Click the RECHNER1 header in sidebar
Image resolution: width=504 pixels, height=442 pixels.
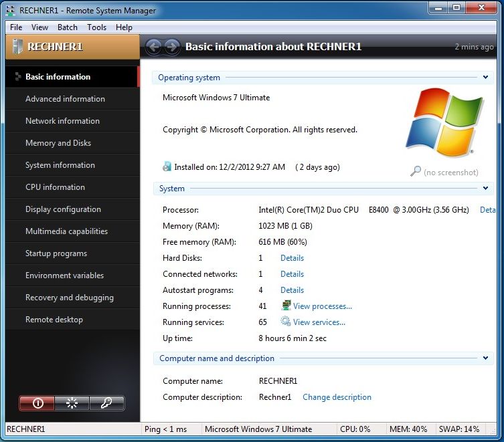(72, 47)
